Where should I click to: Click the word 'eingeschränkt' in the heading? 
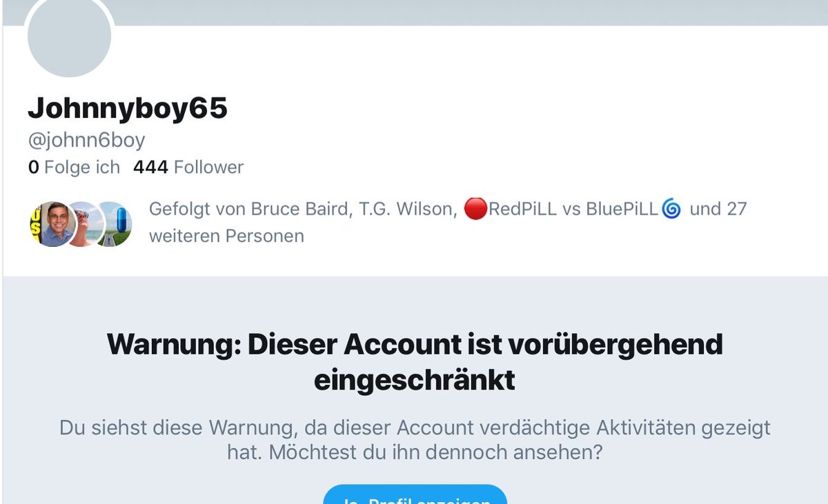pos(415,380)
